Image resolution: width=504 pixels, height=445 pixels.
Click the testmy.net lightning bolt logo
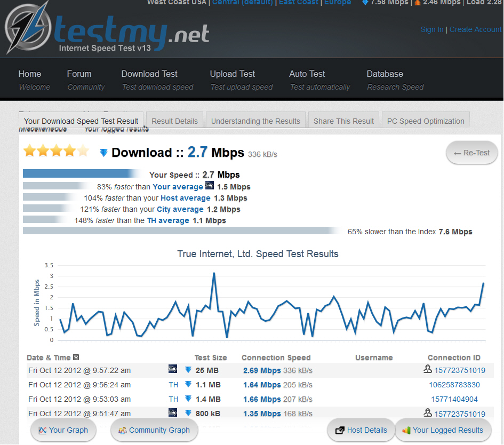(27, 27)
